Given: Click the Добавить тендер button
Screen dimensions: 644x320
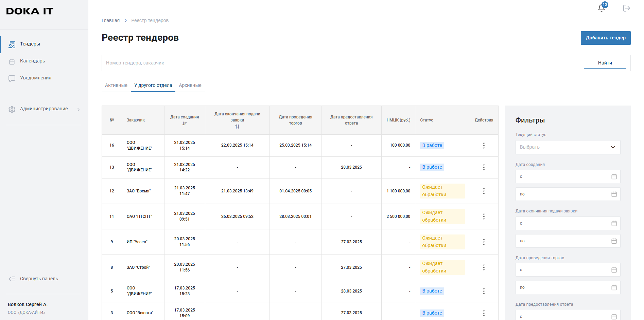Looking at the screenshot, I should coord(605,38).
